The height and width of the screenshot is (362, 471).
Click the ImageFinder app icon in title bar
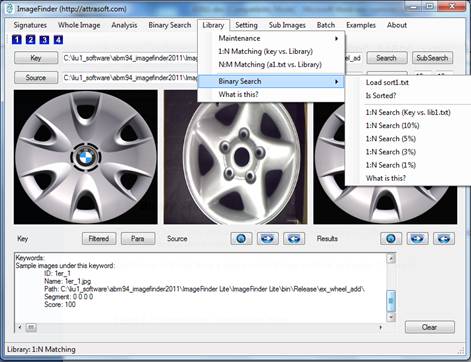tap(10, 8)
